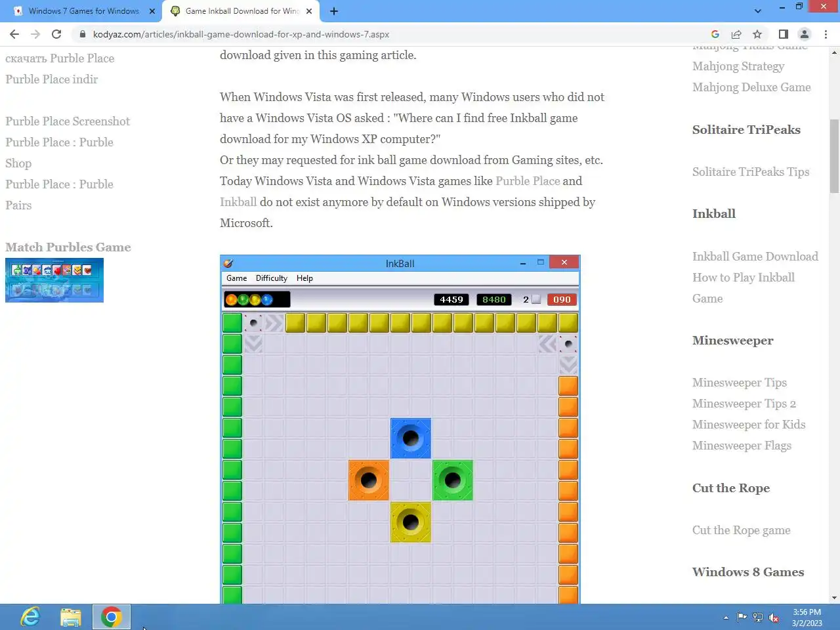The width and height of the screenshot is (840, 630).
Task: Open Chrome profile avatar
Action: [804, 34]
